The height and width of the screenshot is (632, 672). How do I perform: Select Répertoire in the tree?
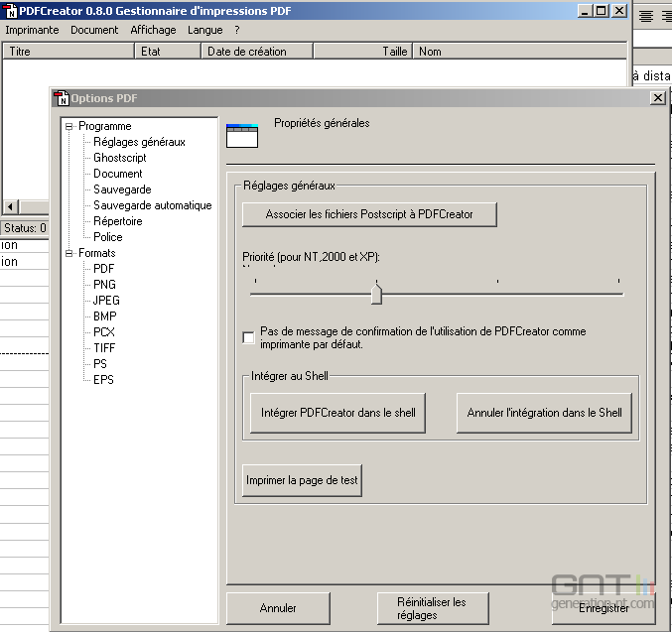(118, 221)
